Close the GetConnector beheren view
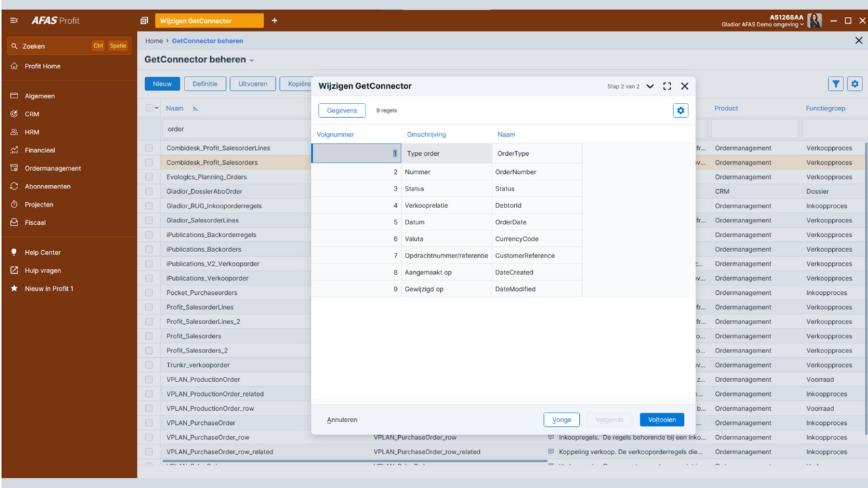The image size is (868, 488). (859, 41)
